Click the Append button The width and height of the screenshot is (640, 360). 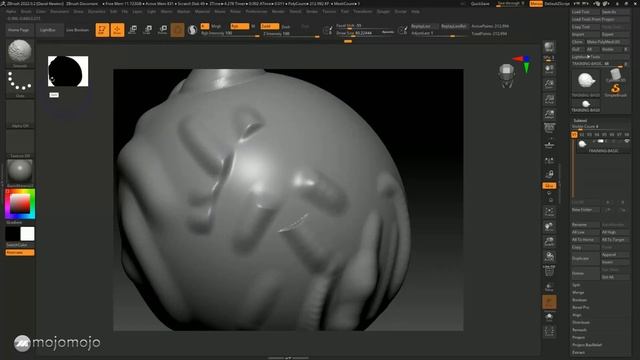616,255
